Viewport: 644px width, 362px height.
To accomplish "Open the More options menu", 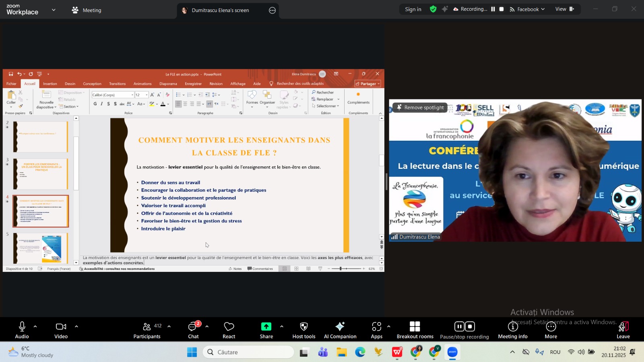I will click(551, 327).
